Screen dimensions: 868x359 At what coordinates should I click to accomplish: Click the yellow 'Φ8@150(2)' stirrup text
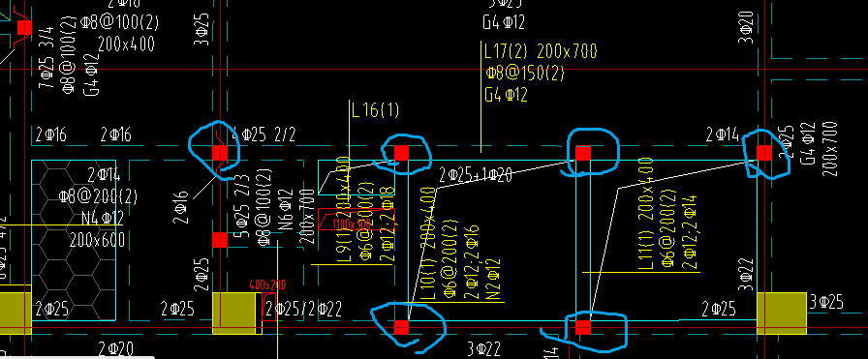(x=525, y=73)
